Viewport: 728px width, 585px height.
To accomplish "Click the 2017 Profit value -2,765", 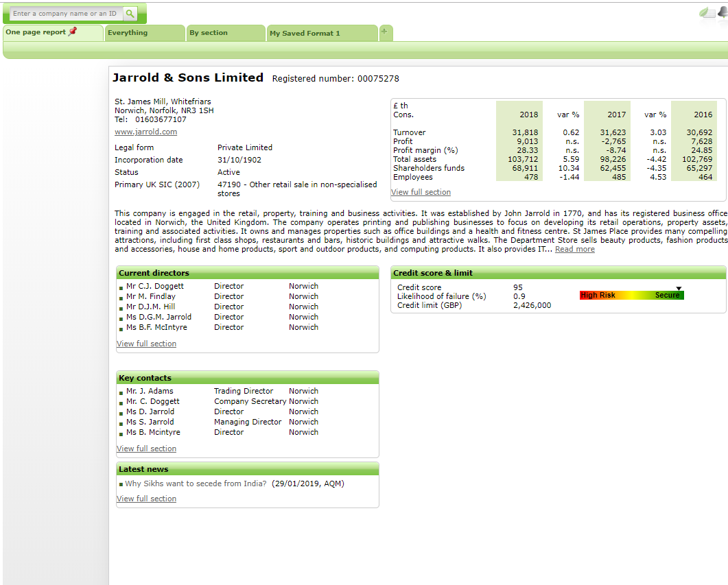I will click(613, 141).
